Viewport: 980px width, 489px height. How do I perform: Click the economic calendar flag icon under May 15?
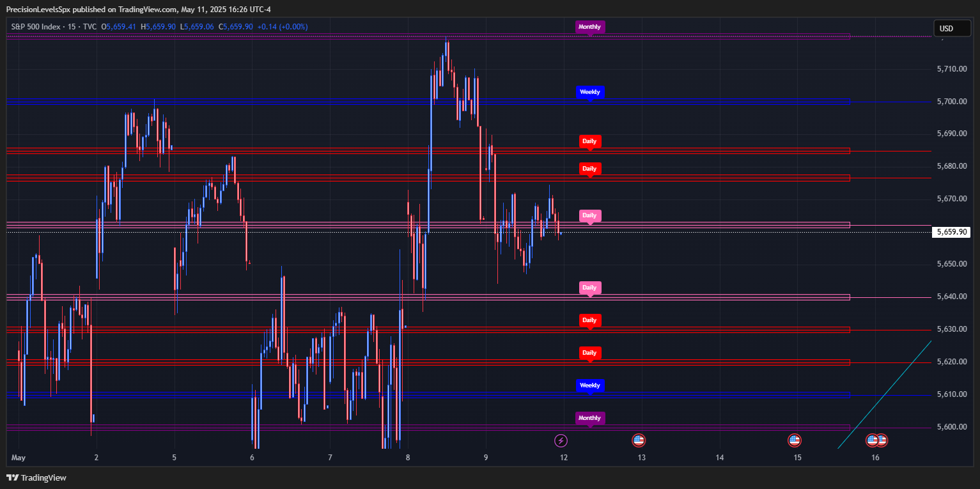pos(794,440)
